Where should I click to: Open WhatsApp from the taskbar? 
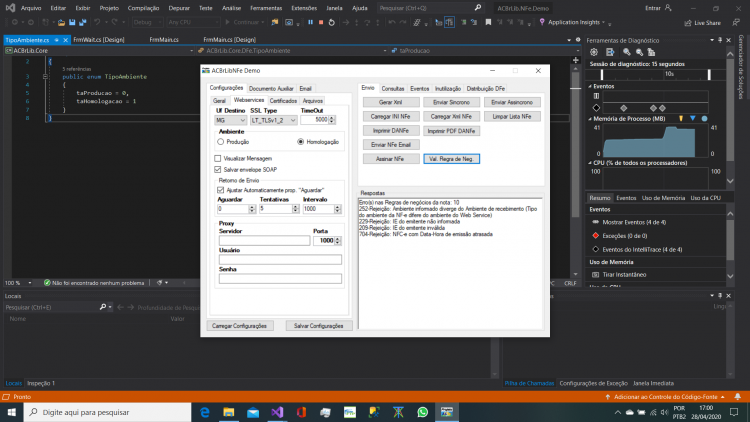[422, 412]
